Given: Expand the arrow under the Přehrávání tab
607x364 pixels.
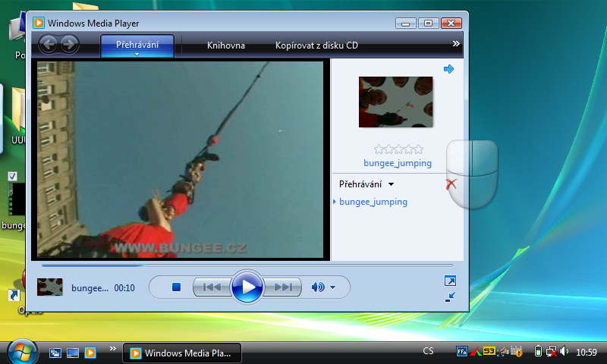Looking at the screenshot, I should click(137, 55).
